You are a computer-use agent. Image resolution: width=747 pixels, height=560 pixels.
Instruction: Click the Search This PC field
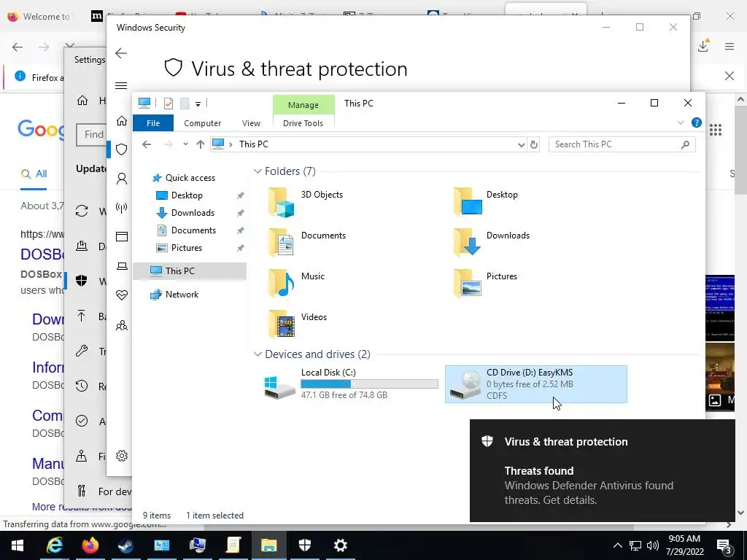[x=622, y=144]
